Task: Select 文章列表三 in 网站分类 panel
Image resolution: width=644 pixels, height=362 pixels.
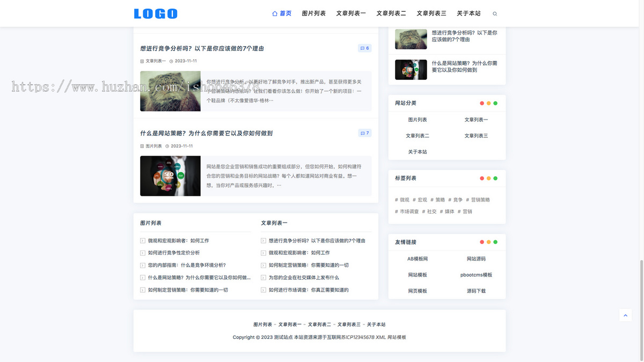Action: pos(477,136)
